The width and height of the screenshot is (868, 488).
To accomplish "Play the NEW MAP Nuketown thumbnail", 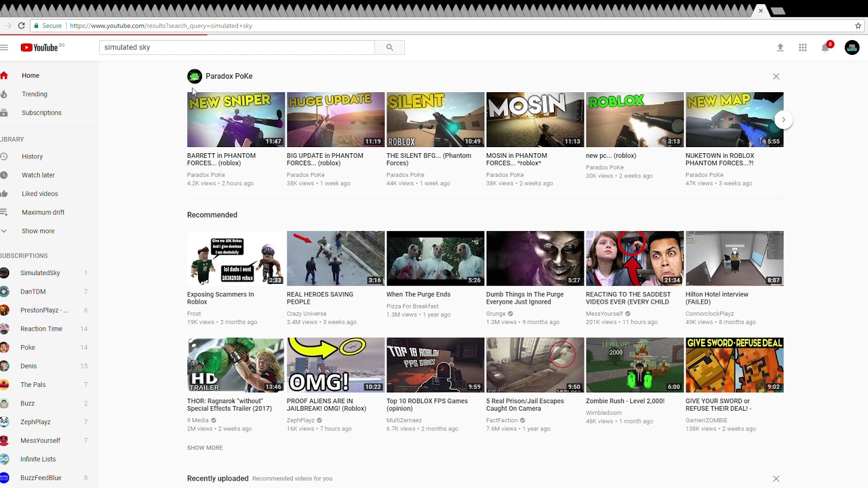I will point(734,120).
